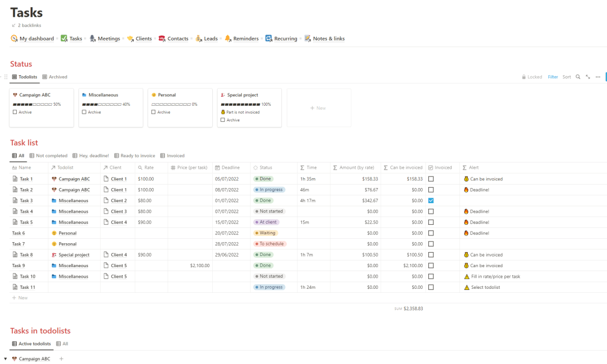
Task: Click the Leads money icon
Action: click(x=199, y=38)
